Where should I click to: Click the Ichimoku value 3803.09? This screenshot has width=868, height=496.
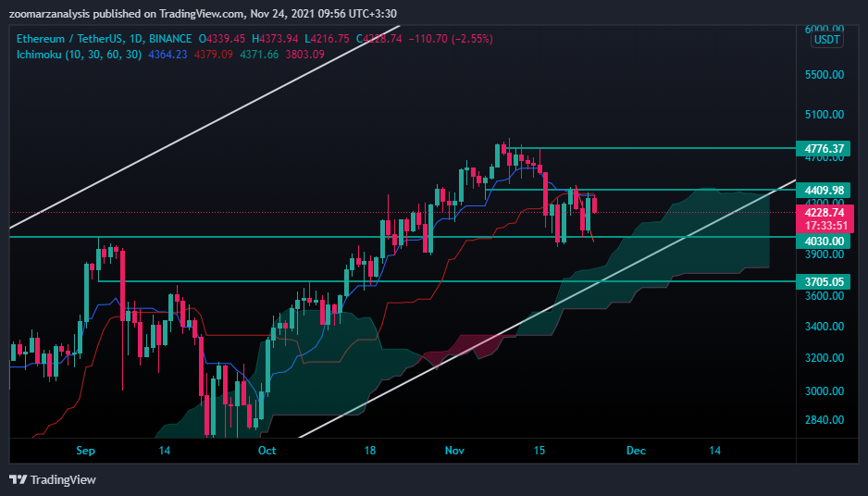[305, 55]
